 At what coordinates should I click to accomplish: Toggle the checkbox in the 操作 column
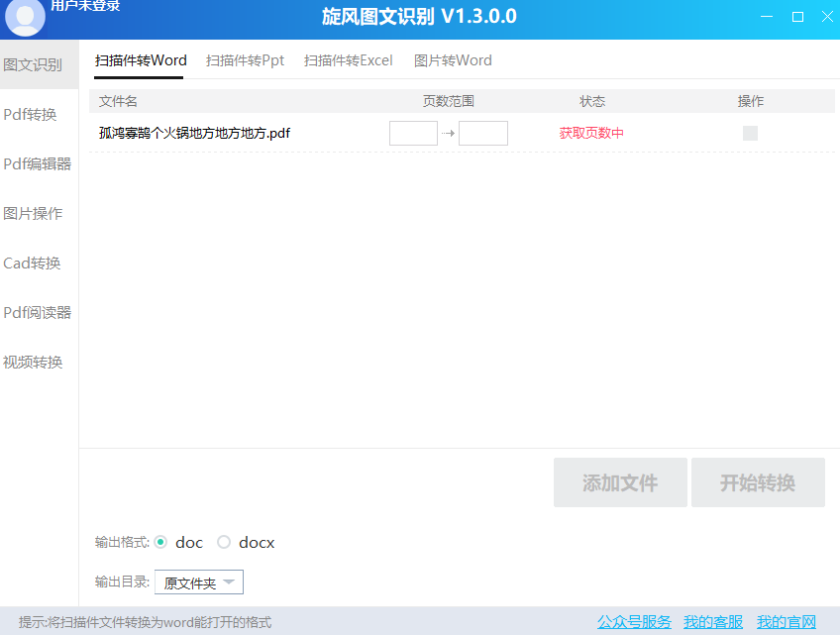point(750,132)
